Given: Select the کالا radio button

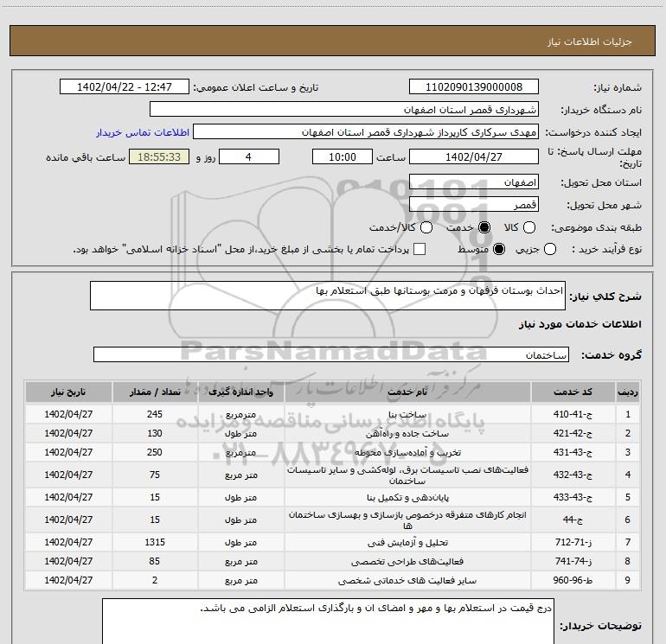Looking at the screenshot, I should (528, 227).
